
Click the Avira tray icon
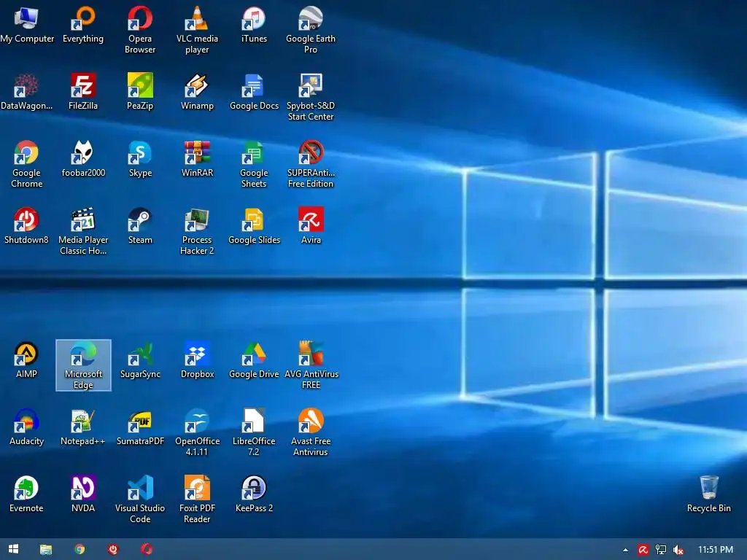click(643, 550)
